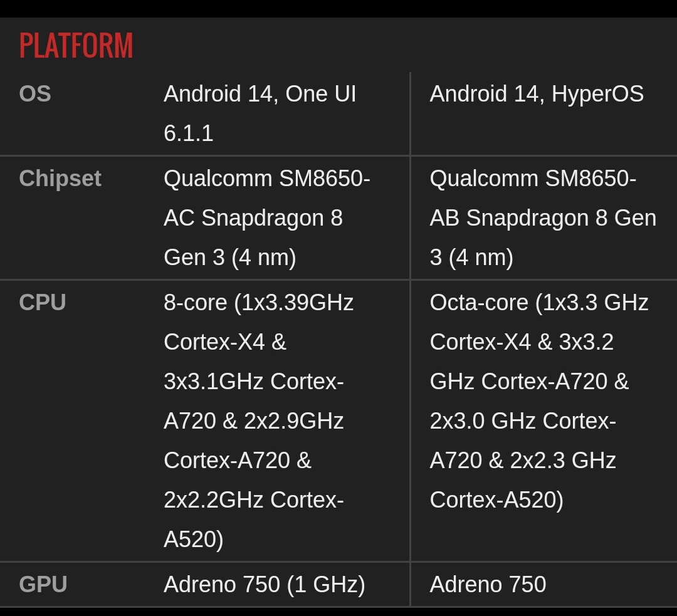Select the 'Android 14, HyperOS' value
This screenshot has width=677, height=616.
coord(537,94)
